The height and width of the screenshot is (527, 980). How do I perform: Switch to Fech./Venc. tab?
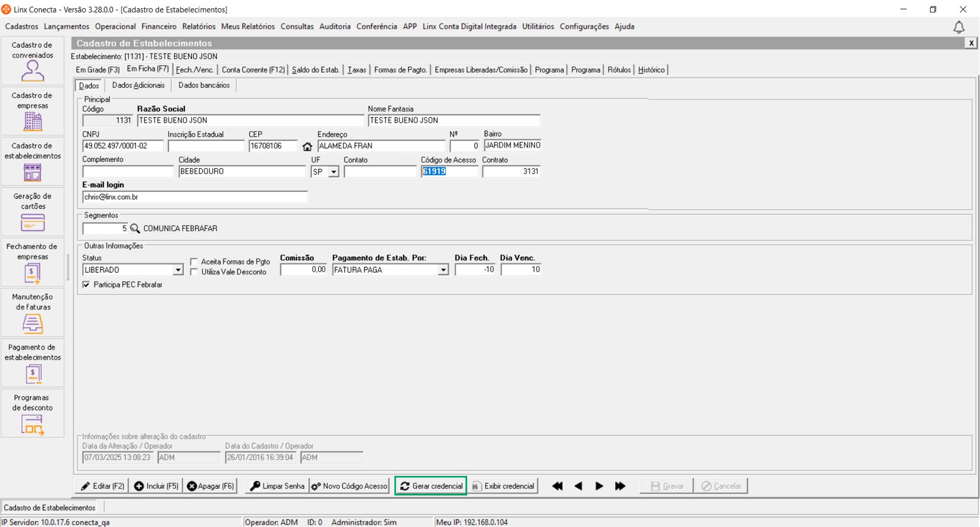(x=194, y=70)
